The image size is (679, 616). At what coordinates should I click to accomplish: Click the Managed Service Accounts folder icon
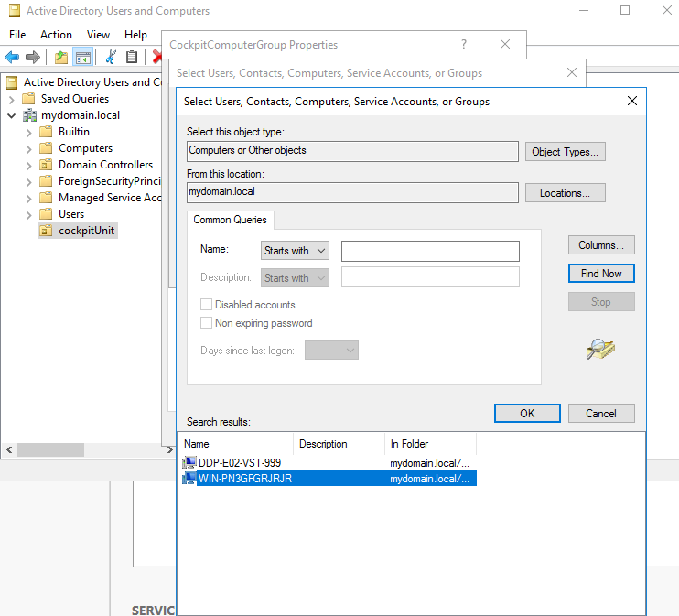coord(46,198)
